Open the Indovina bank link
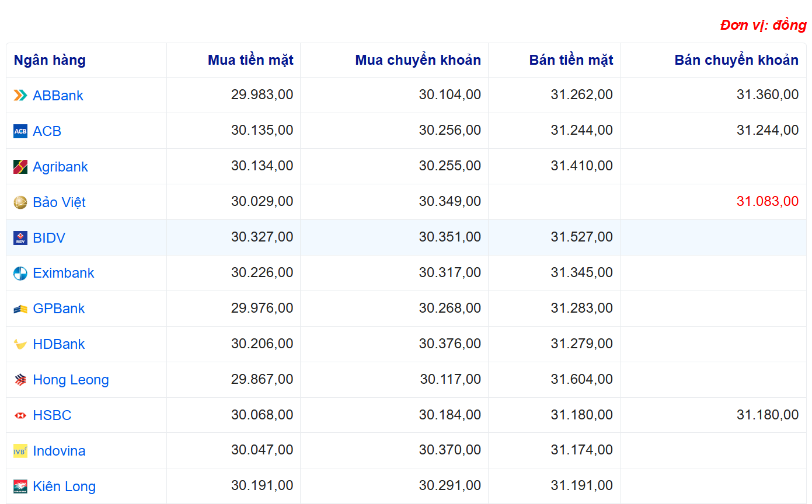The width and height of the screenshot is (812, 504). click(59, 451)
